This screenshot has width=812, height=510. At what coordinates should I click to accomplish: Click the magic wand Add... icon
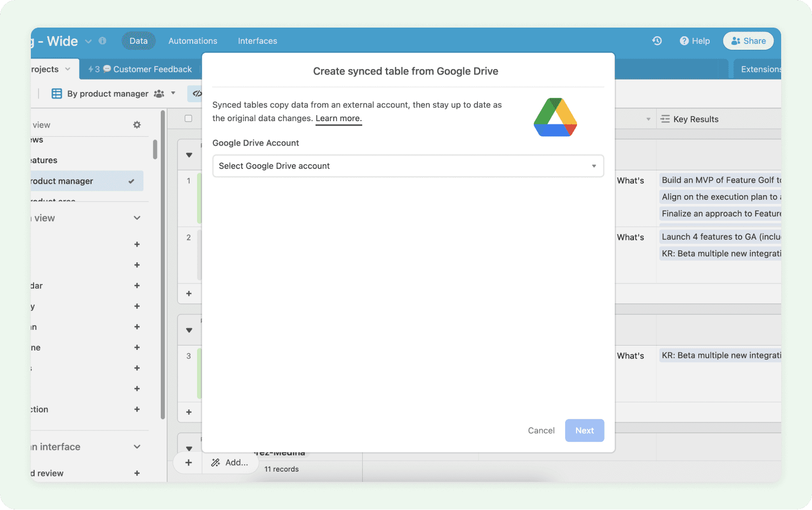click(x=215, y=462)
